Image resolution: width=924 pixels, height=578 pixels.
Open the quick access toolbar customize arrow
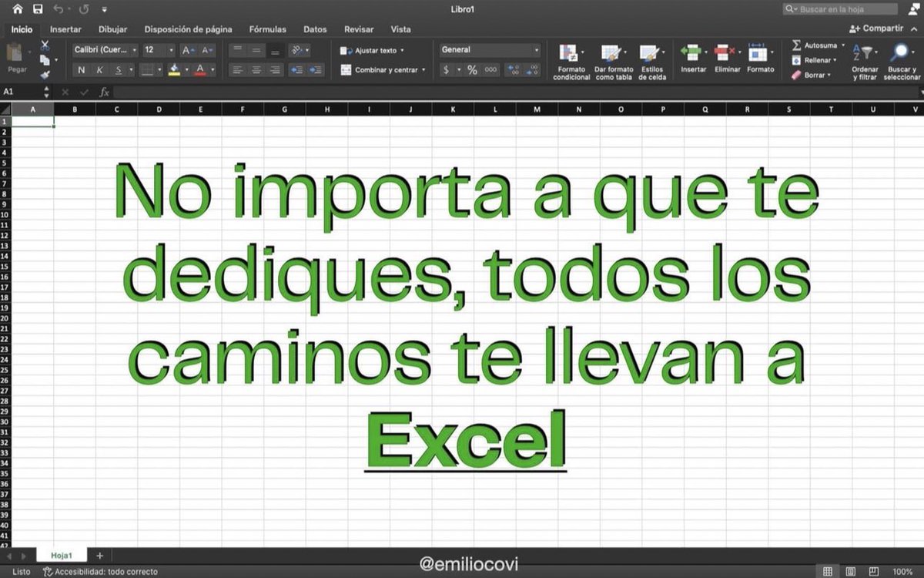coord(105,9)
